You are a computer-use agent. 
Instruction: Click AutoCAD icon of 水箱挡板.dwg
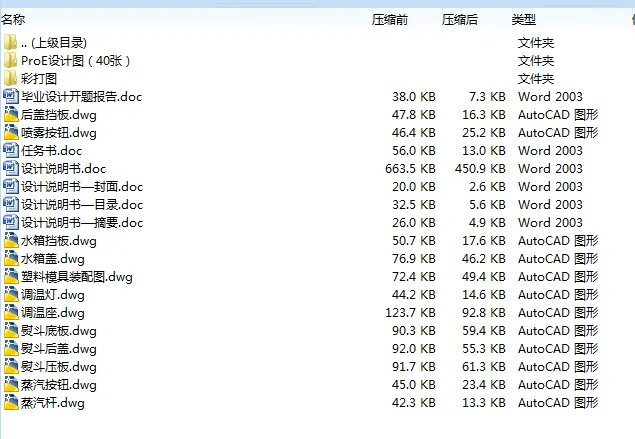[x=11, y=241]
